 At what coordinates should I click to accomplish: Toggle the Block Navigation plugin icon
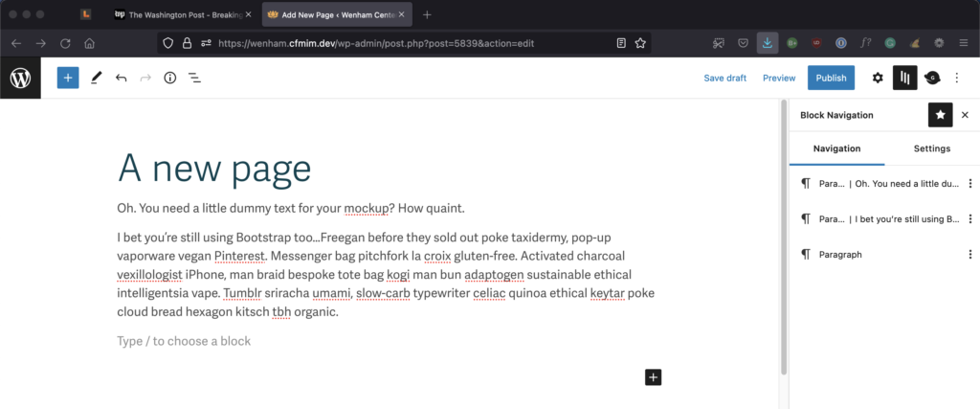point(904,78)
